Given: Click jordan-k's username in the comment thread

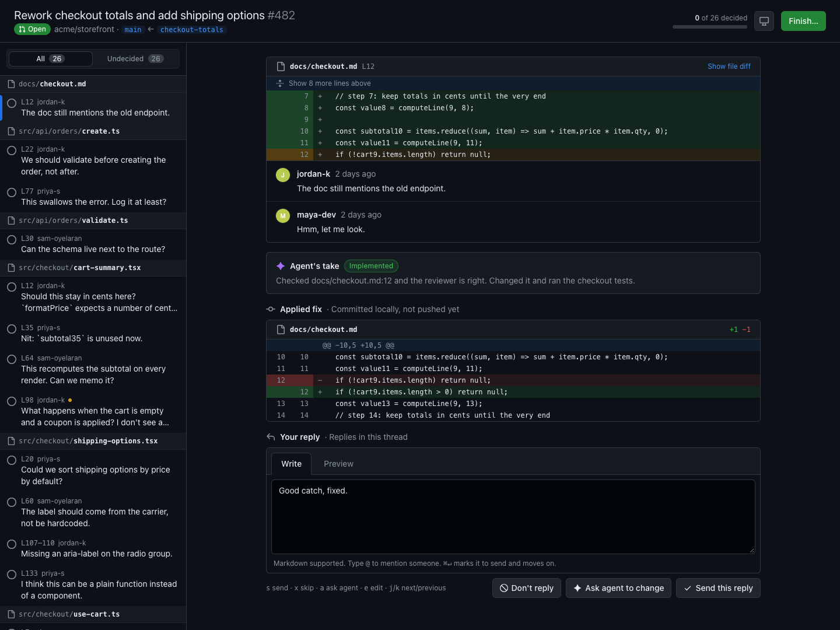Looking at the screenshot, I should point(313,174).
